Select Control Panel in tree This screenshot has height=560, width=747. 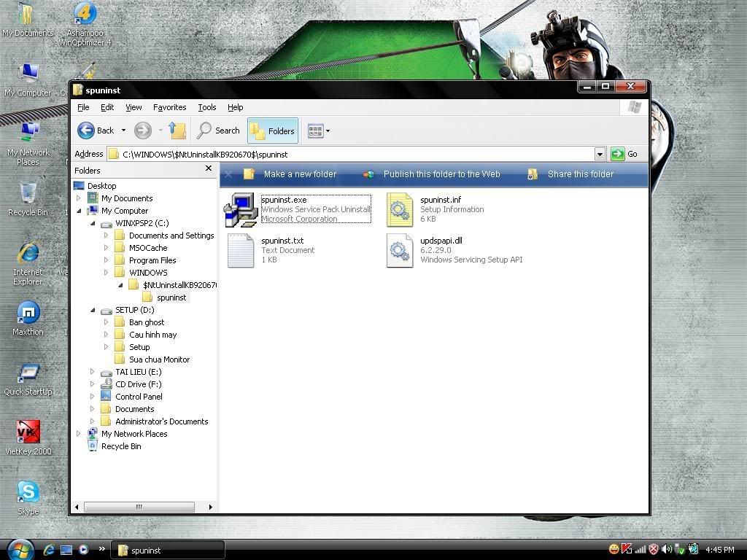[x=139, y=396]
